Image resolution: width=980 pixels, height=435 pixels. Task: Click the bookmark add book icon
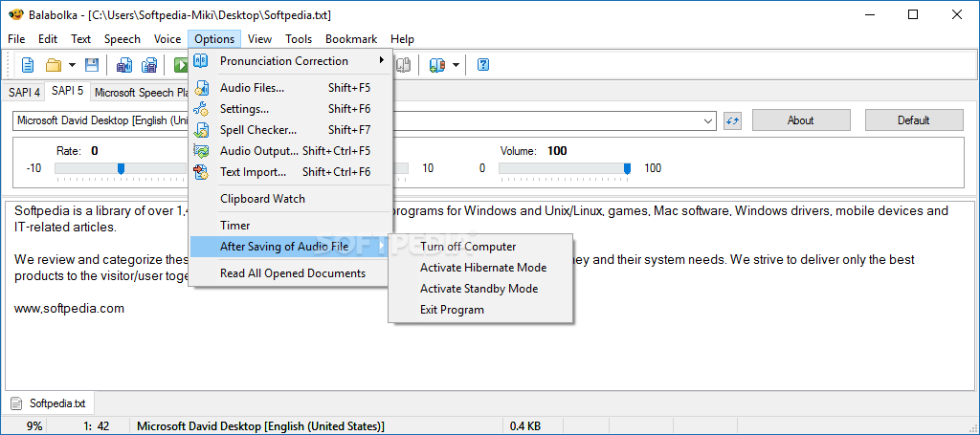[x=436, y=65]
